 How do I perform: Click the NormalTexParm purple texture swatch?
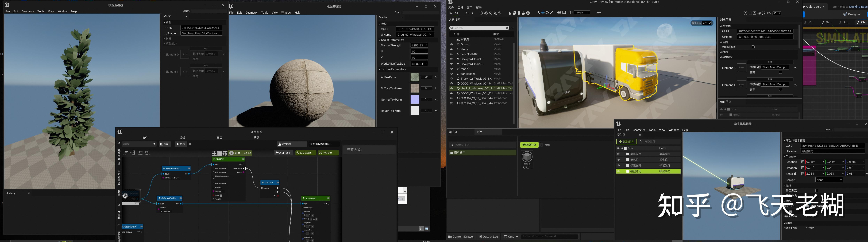point(414,100)
